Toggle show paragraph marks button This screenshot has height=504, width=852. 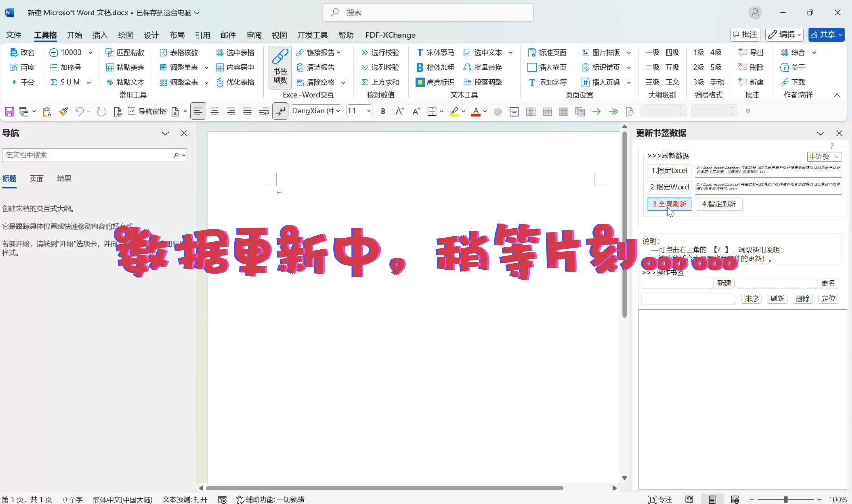280,112
